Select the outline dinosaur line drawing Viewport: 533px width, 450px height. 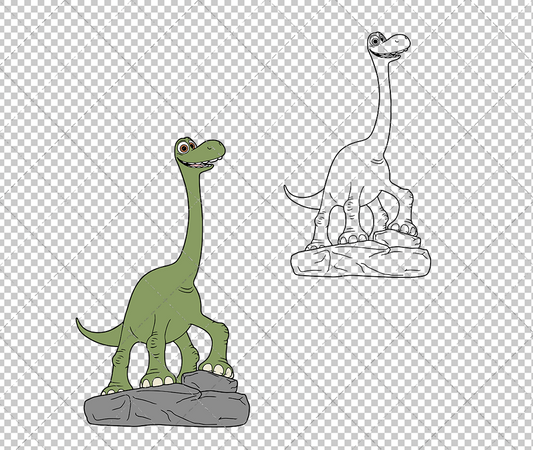[x=357, y=155]
